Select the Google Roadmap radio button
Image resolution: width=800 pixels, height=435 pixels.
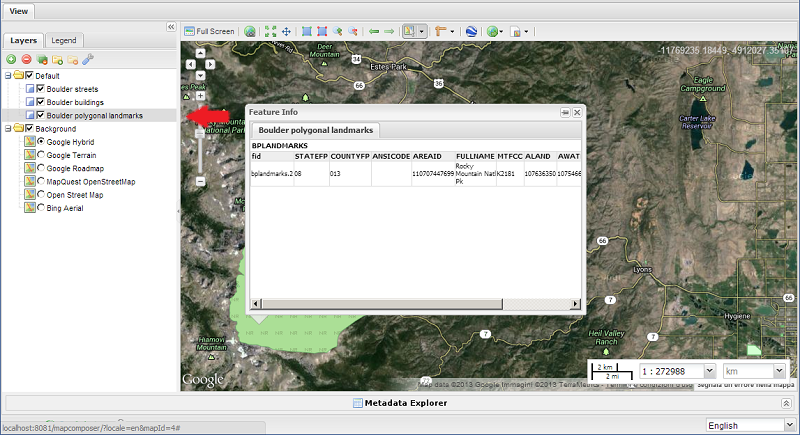tap(41, 168)
